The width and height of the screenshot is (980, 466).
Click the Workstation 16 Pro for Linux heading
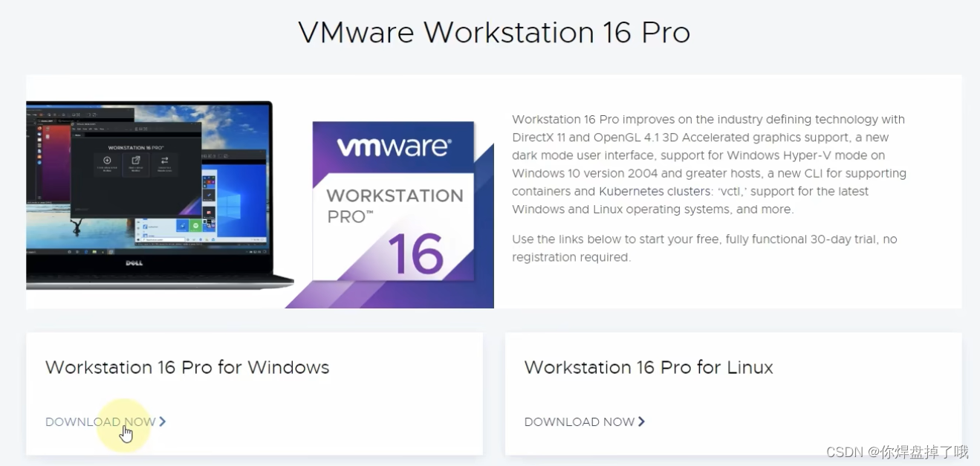[x=649, y=367]
